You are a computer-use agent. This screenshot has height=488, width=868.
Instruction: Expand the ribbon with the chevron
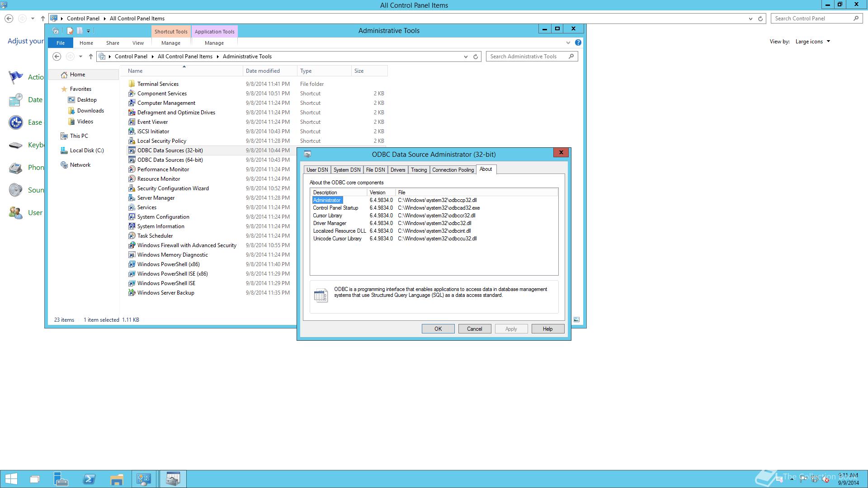click(x=568, y=42)
